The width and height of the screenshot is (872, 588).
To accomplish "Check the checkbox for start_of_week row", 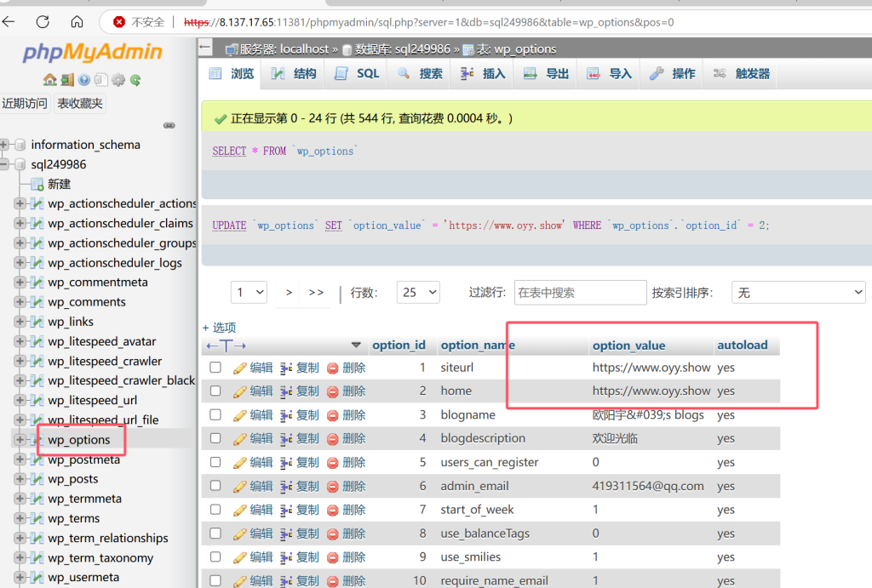I will point(215,510).
